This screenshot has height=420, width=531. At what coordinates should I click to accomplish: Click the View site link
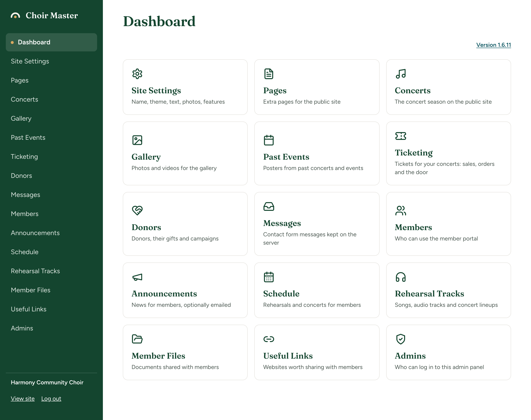pos(23,399)
